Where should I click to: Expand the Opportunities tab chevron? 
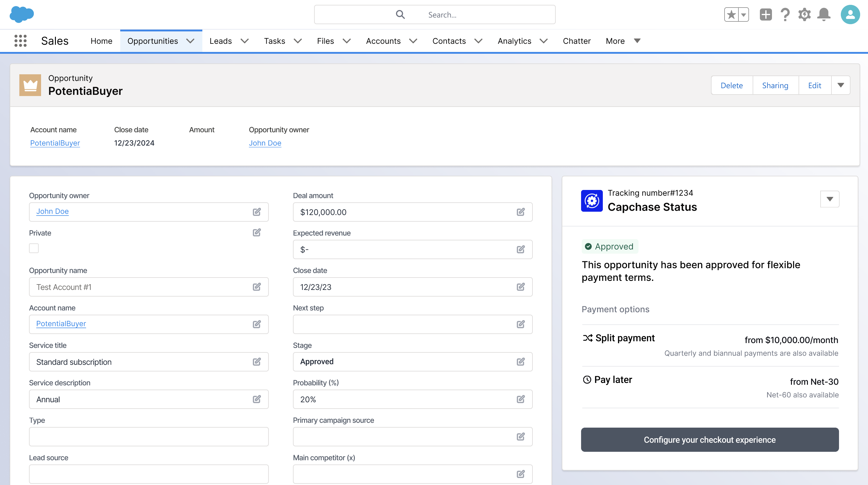(190, 41)
